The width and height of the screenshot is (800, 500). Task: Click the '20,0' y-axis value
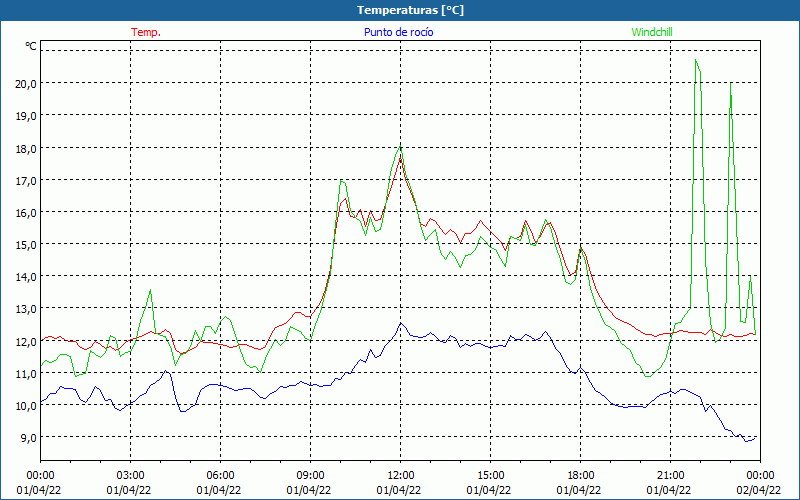(x=26, y=84)
